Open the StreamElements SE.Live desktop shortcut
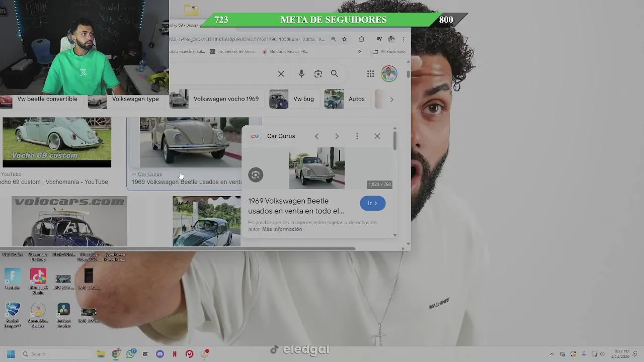Image resolution: width=644 pixels, height=362 pixels. click(38, 315)
